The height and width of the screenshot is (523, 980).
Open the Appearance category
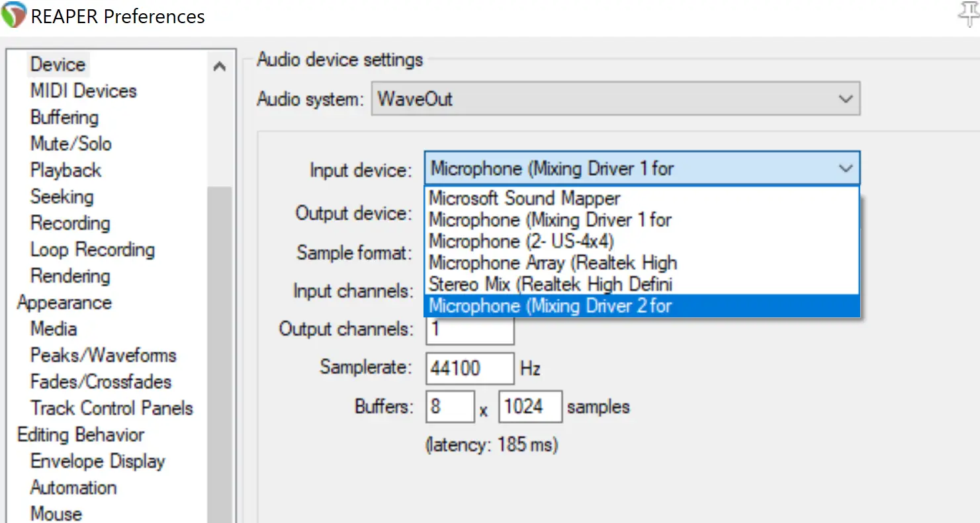tap(64, 303)
